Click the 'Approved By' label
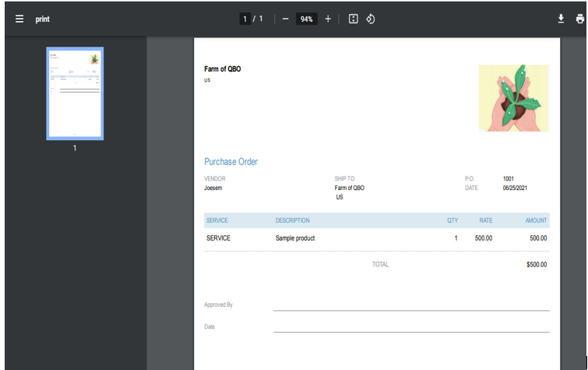 [218, 305]
